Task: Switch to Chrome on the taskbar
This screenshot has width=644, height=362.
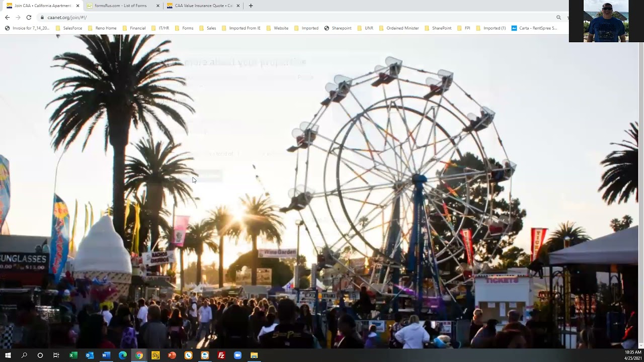Action: tap(139, 355)
